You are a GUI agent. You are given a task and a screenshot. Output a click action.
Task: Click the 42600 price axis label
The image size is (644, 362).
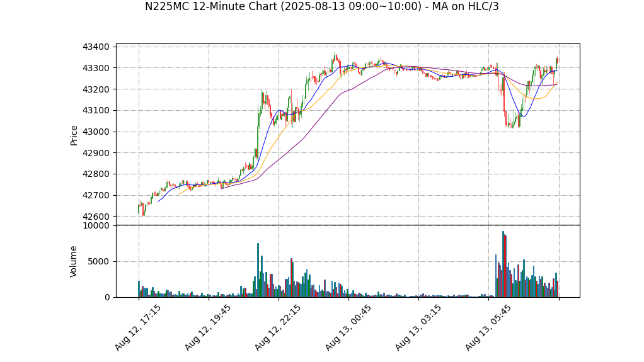[96, 217]
